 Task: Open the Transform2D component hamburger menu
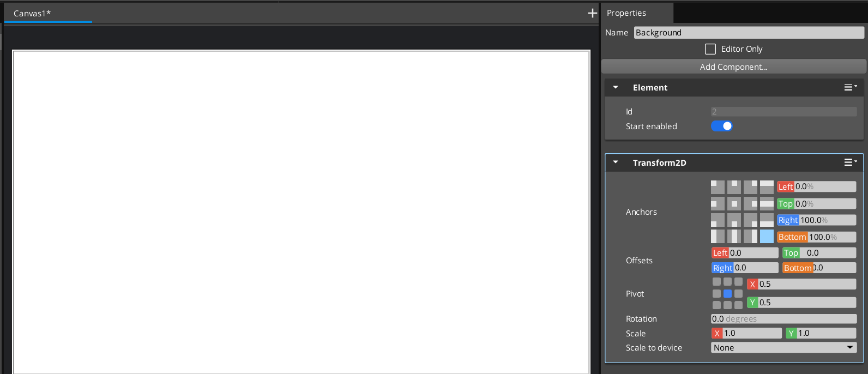(850, 162)
